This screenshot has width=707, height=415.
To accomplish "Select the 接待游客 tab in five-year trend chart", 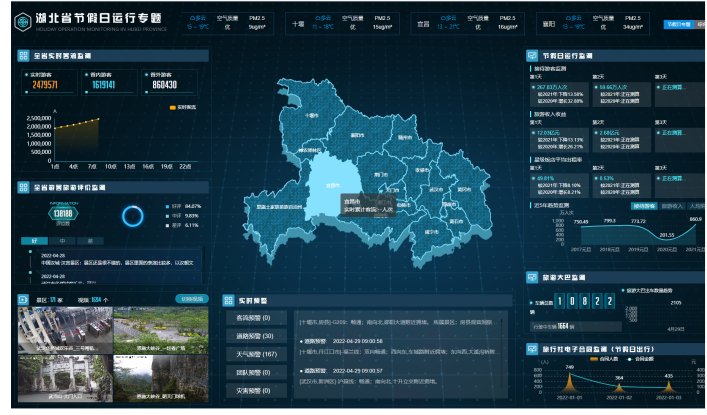I will tap(644, 205).
